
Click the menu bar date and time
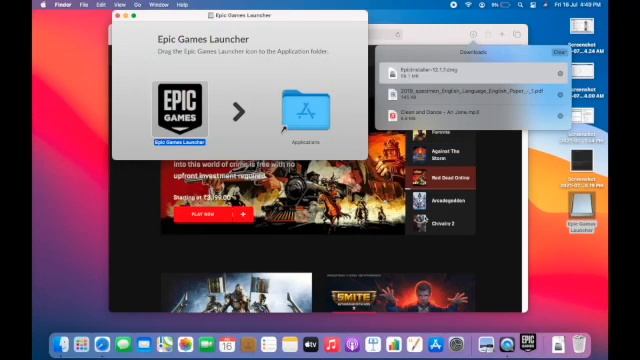pos(578,5)
